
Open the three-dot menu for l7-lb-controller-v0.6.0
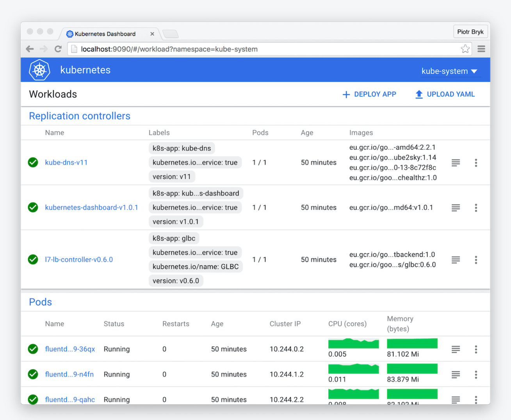(476, 260)
